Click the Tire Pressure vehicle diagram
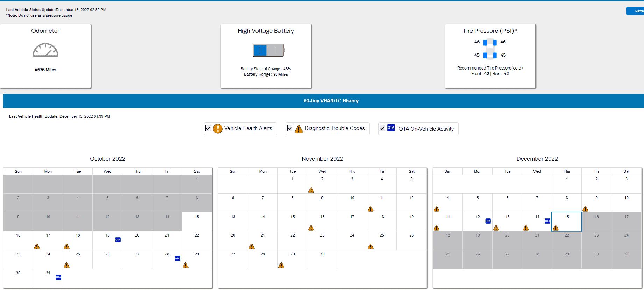The image size is (644, 290). pos(490,49)
